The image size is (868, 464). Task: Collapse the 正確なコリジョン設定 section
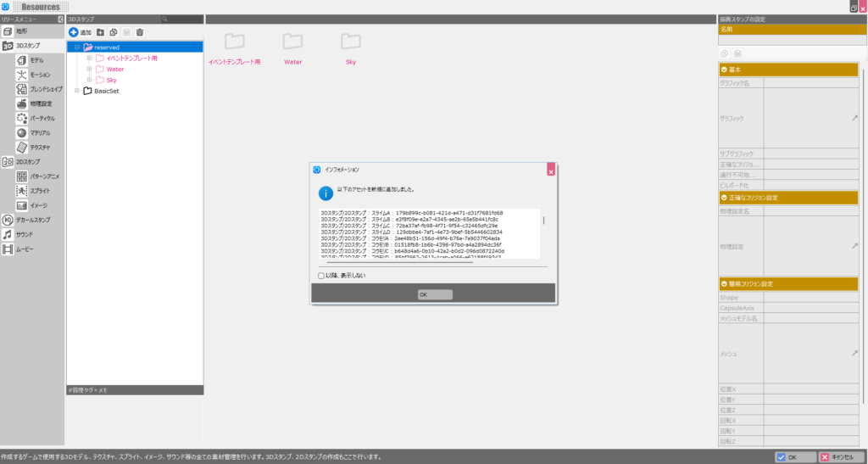(x=725, y=198)
